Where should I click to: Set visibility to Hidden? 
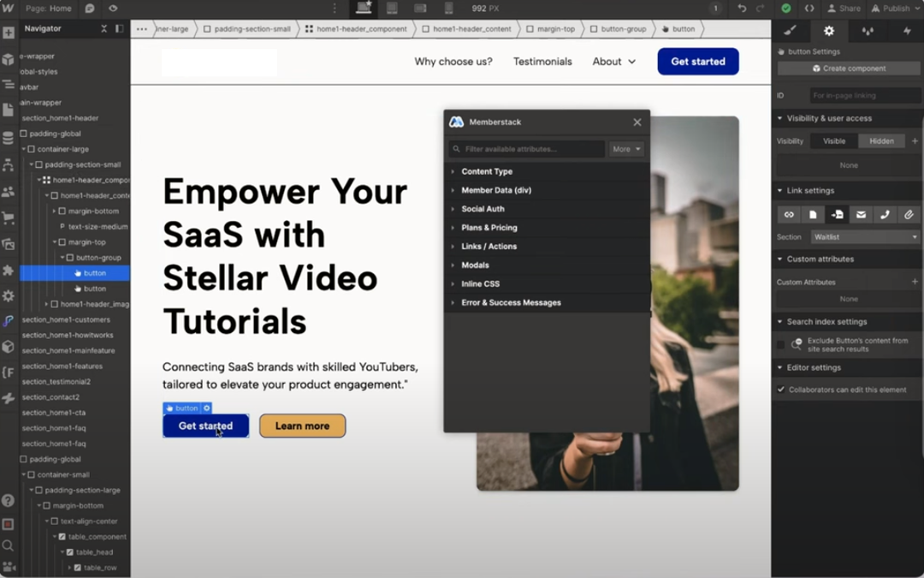coord(881,141)
